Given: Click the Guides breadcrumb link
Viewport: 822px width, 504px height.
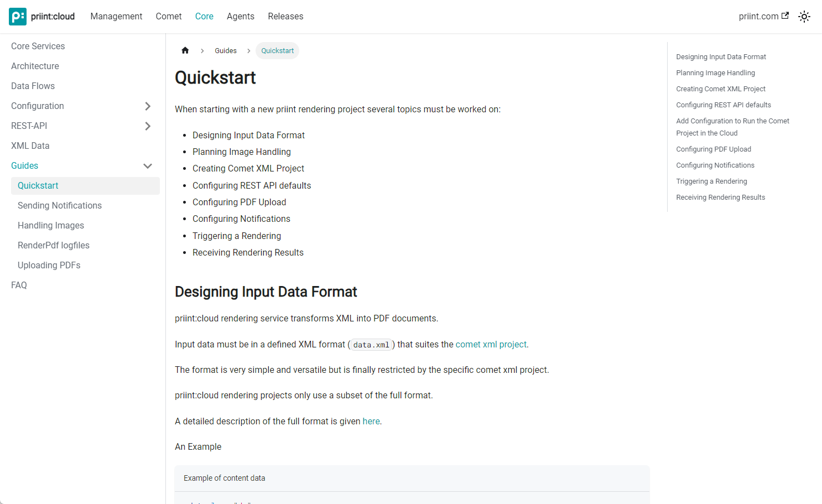Looking at the screenshot, I should (226, 51).
